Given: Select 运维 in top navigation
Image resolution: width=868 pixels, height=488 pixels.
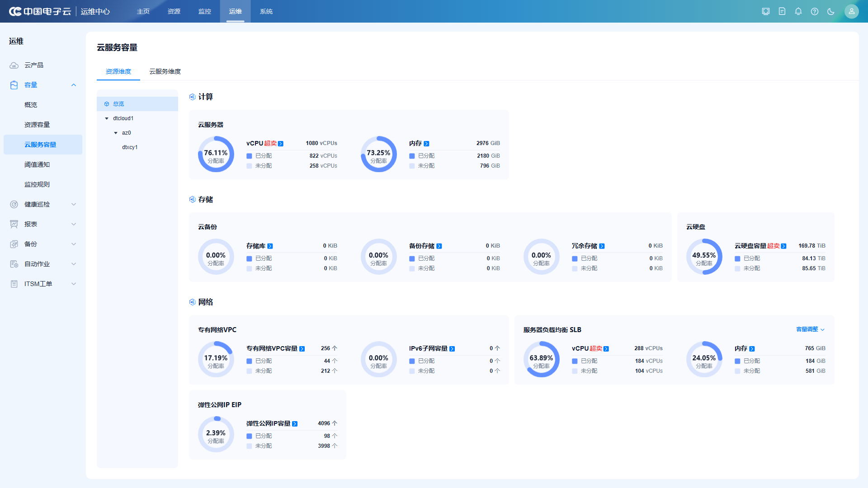Looking at the screenshot, I should 236,11.
